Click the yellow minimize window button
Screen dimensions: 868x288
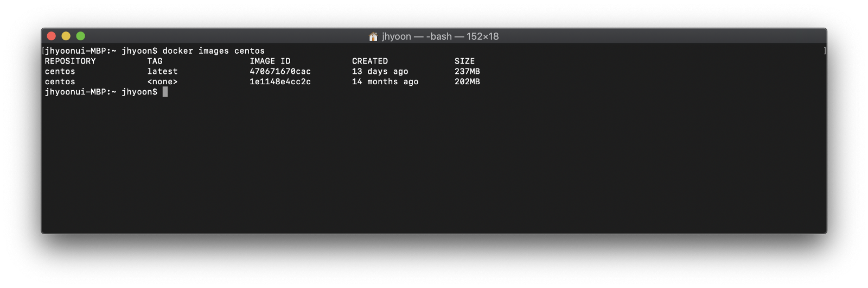point(66,36)
